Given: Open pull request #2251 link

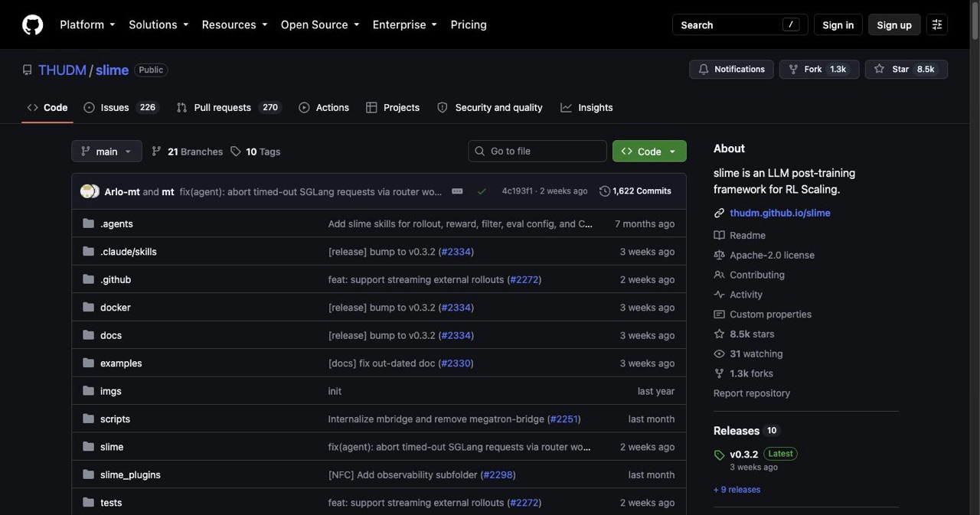Looking at the screenshot, I should [563, 419].
